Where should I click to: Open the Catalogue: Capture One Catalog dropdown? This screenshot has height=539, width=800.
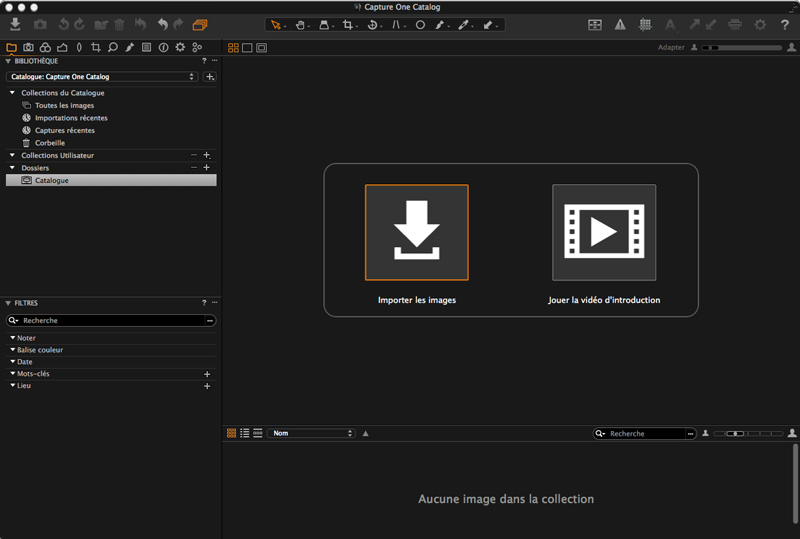point(102,77)
